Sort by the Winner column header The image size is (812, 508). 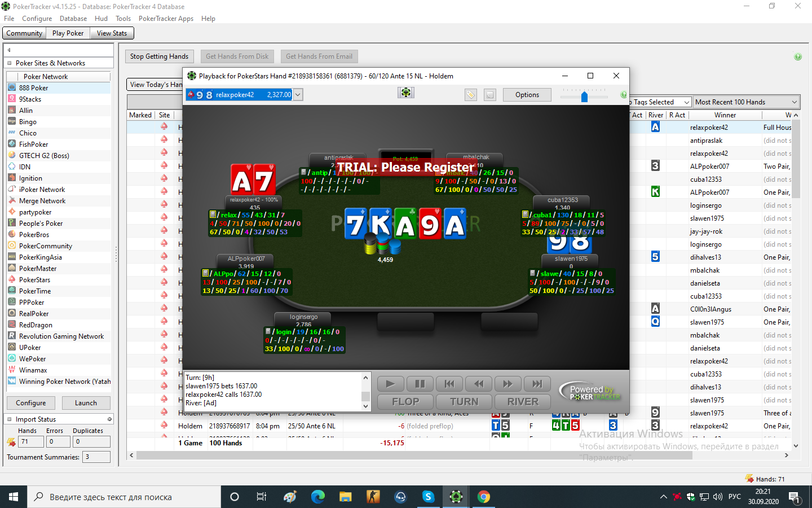pyautogui.click(x=725, y=115)
